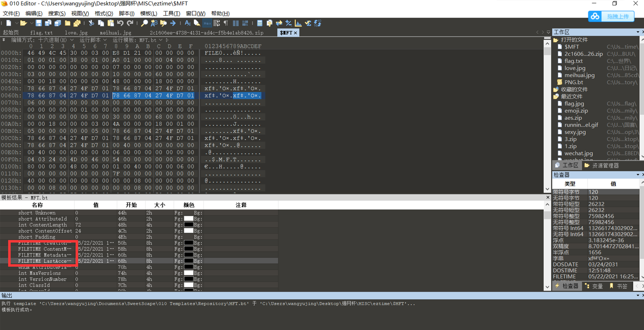
Task: Click the Open file folder icon
Action: click(23, 23)
